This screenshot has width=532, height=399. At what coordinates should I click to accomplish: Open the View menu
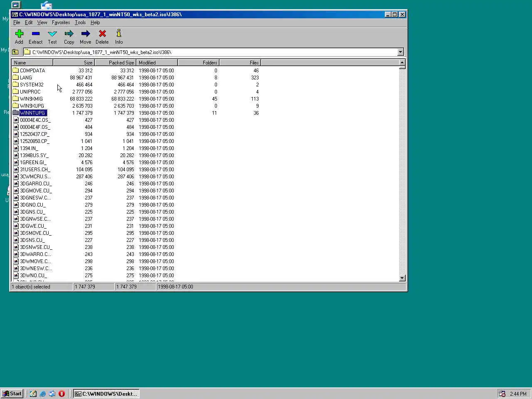tap(42, 22)
